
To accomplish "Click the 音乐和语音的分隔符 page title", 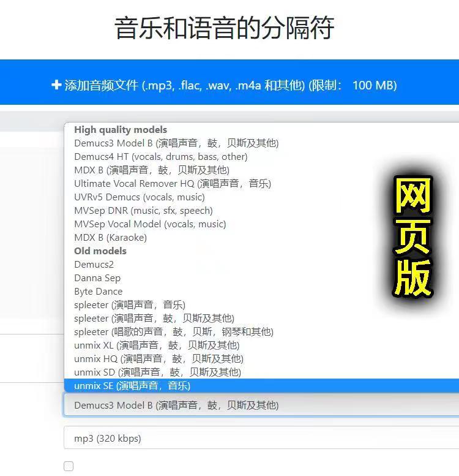I will (x=225, y=28).
